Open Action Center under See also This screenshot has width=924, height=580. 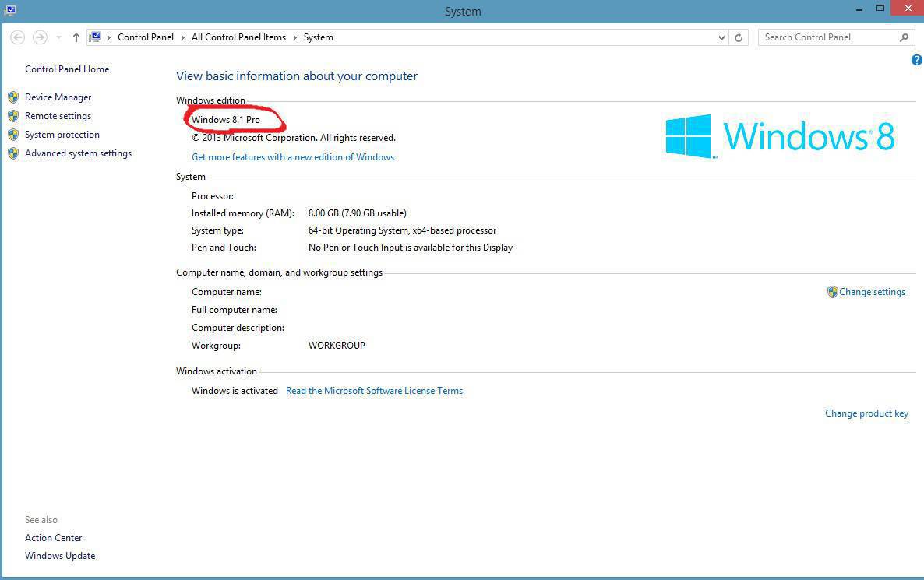[54, 538]
